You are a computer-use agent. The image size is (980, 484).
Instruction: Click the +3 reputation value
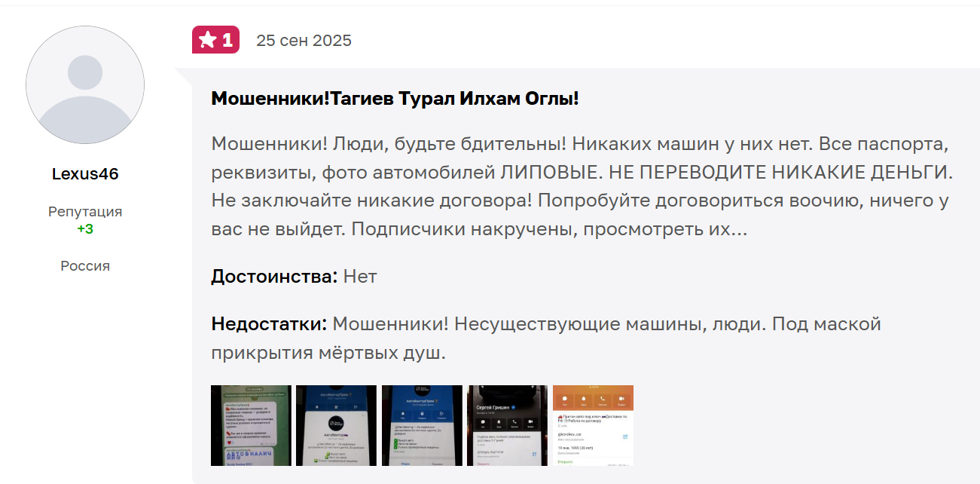[85, 229]
